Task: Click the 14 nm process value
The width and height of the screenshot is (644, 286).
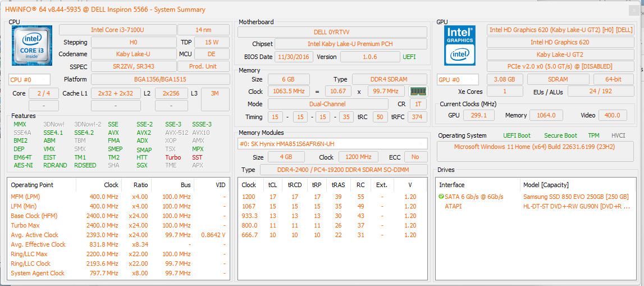Action: (204, 30)
